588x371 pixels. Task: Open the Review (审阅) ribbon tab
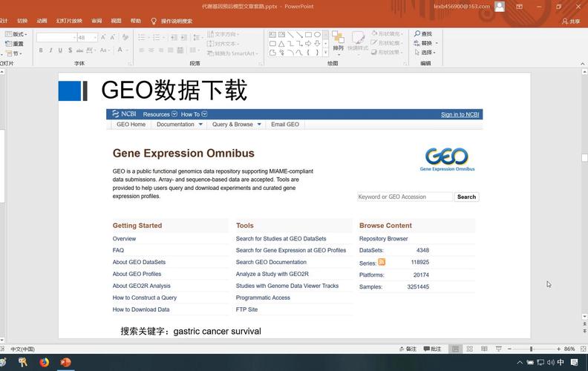tap(97, 21)
